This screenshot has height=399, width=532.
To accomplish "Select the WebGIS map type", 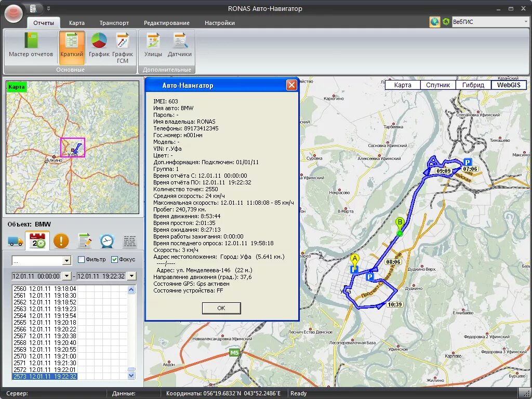I will coord(509,85).
